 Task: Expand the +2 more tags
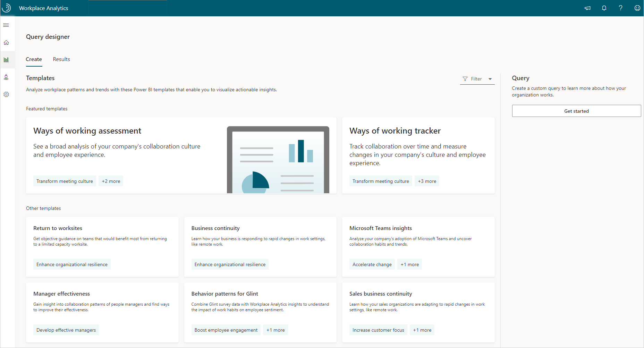coord(111,181)
